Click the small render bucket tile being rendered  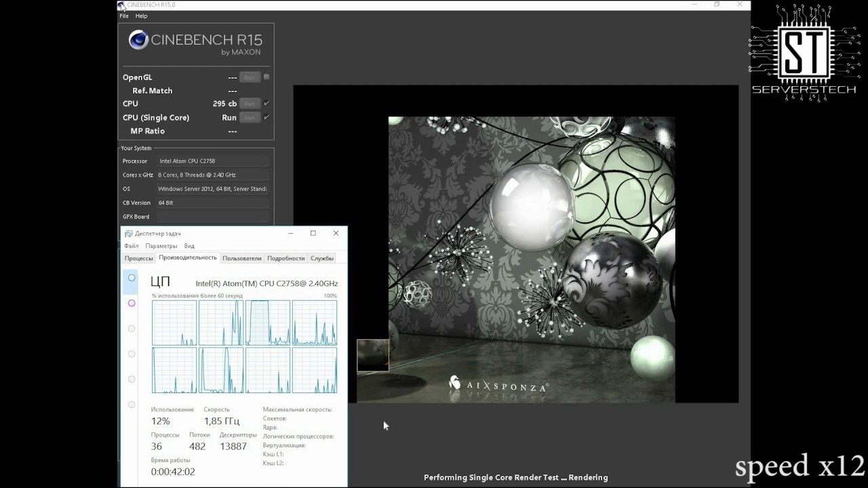(x=373, y=355)
